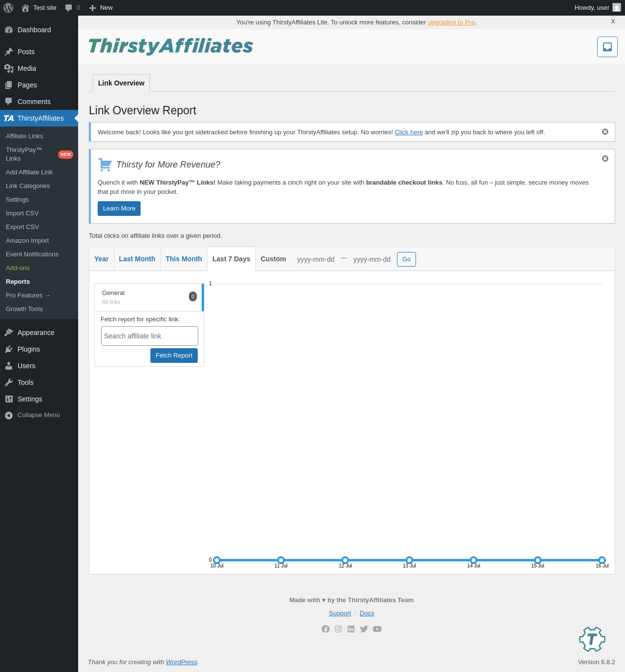625x672 pixels.
Task: Open ThirstyPay Links submenu
Action: pyautogui.click(x=39, y=154)
